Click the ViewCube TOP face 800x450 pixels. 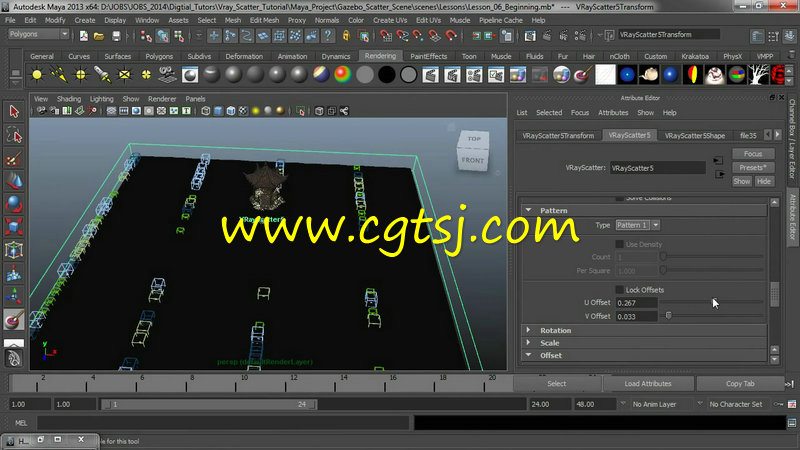pos(474,139)
